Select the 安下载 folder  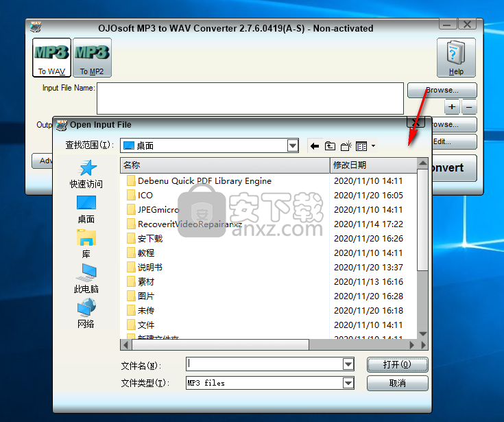(145, 239)
